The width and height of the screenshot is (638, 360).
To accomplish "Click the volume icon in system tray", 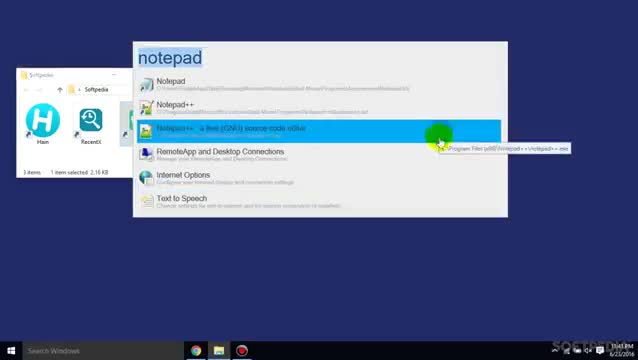I will click(588, 351).
